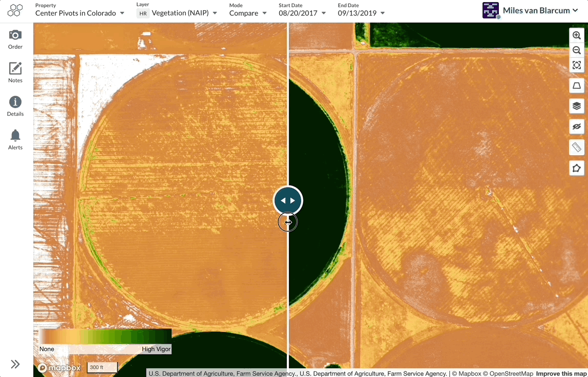Open the map layers stack
Screen dimensions: 588x377
click(x=577, y=106)
